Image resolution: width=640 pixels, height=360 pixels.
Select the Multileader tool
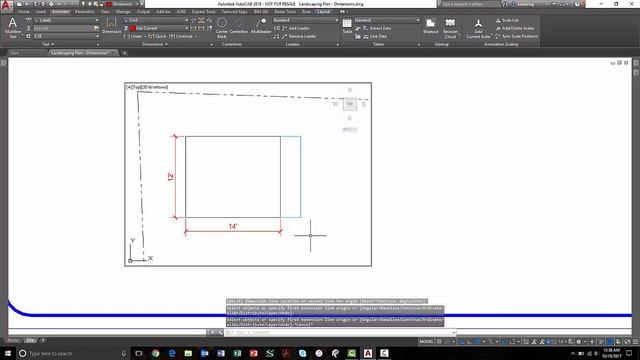pyautogui.click(x=261, y=26)
